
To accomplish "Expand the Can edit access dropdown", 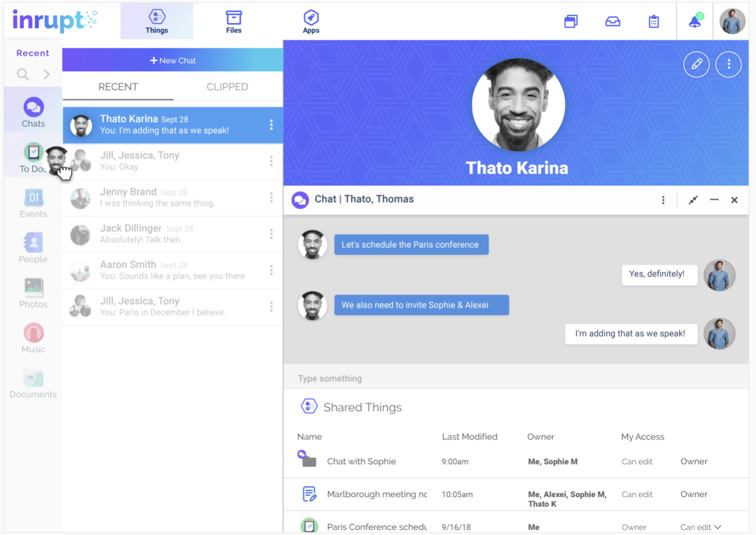I will pos(701,527).
